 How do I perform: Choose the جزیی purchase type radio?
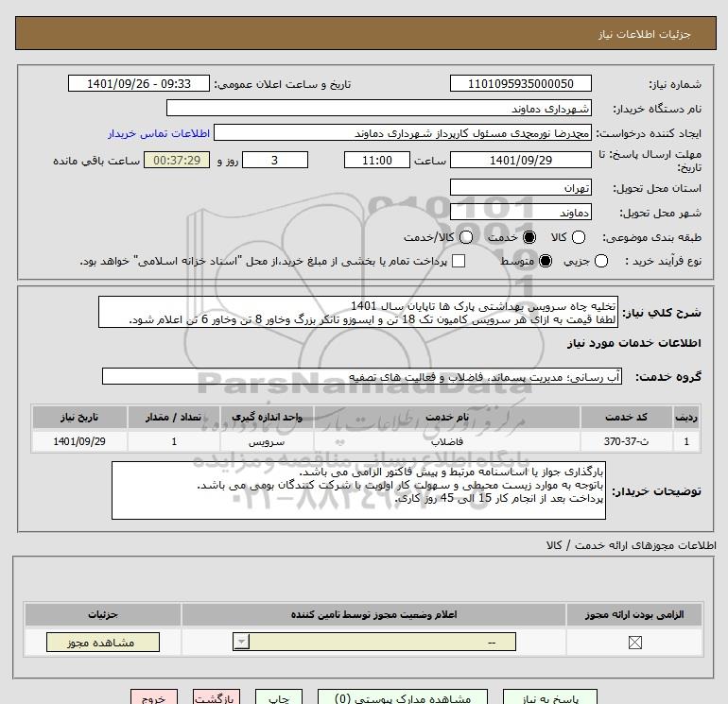point(600,261)
